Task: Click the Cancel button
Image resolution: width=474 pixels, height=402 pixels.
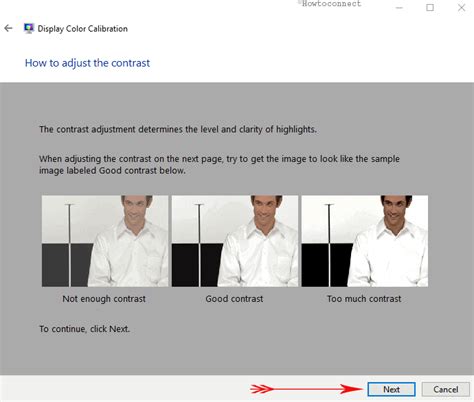Action: pyautogui.click(x=446, y=389)
